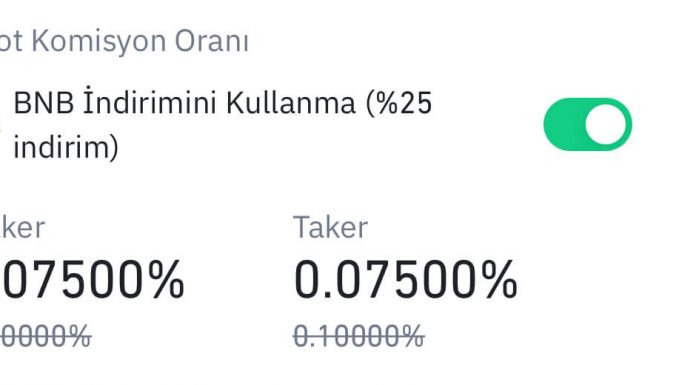Click the struck-through Maker original rate
This screenshot has width=696, height=385.
(x=46, y=336)
